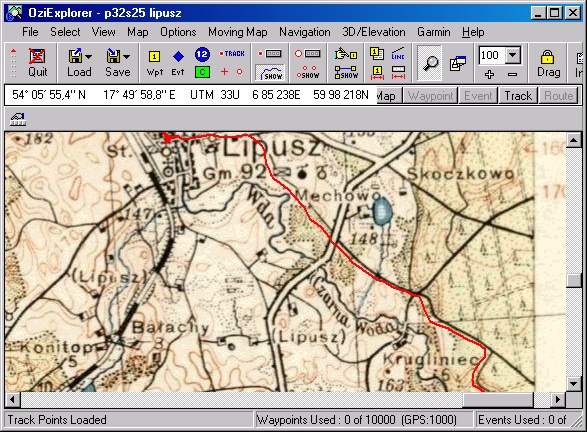This screenshot has height=432, width=587.
Task: Click the waypoint distance measure icon
Action: click(x=377, y=72)
